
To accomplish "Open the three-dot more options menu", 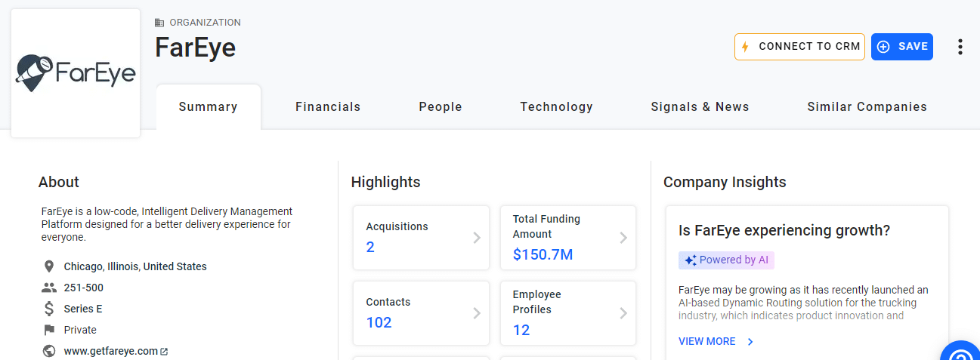I will point(960,47).
